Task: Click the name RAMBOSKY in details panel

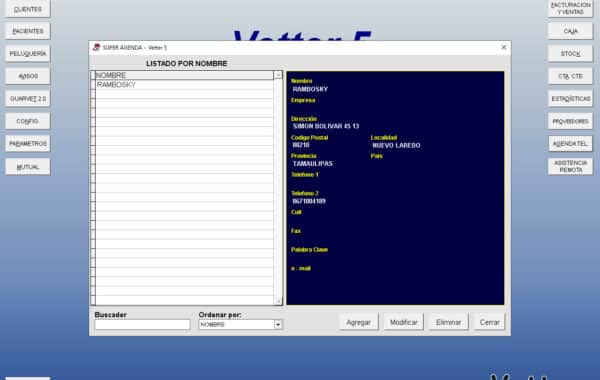Action: [310, 89]
